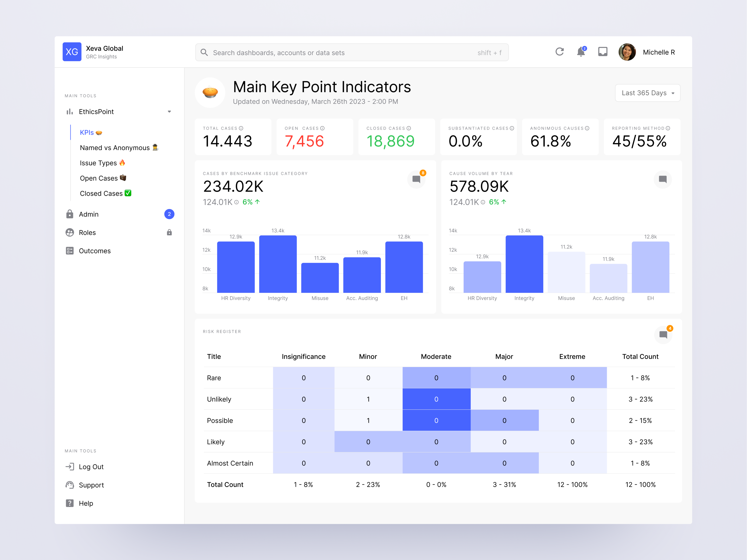The image size is (747, 560).
Task: Click info icon under 234.02K value
Action: pyautogui.click(x=236, y=202)
